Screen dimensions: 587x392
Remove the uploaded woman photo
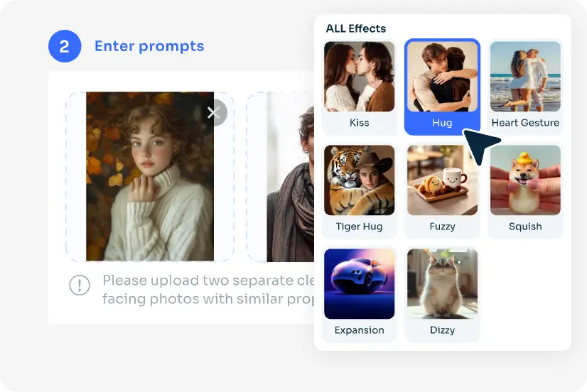tap(215, 112)
